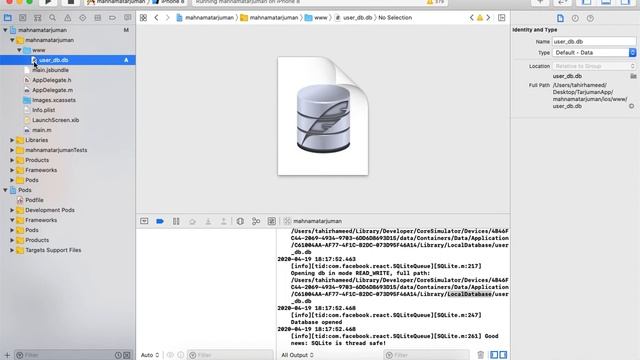Show the Quick Help inspector

pyautogui.click(x=590, y=18)
